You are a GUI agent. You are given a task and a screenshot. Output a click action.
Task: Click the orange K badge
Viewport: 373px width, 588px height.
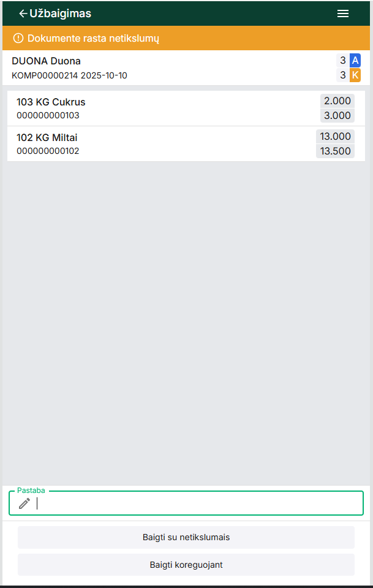click(355, 75)
